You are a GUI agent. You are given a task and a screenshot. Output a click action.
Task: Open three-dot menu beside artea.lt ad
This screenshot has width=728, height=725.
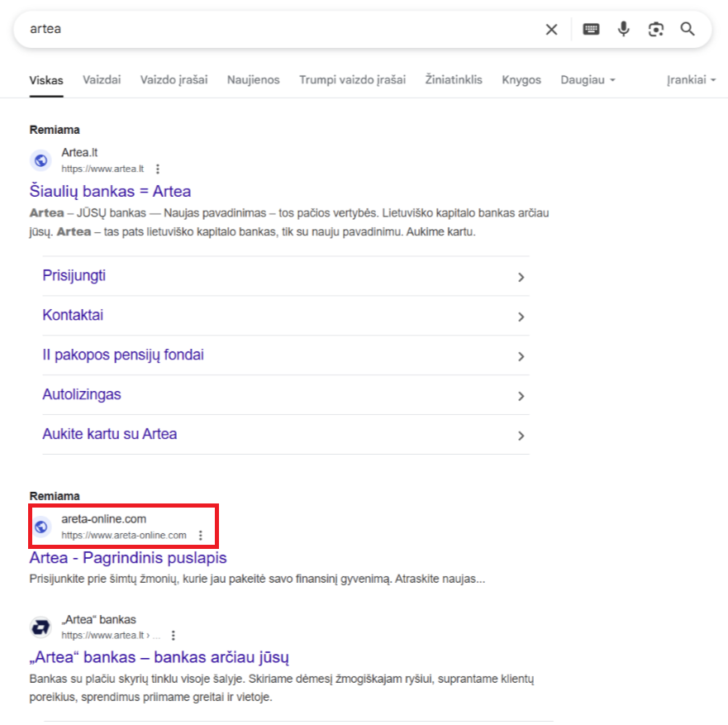[x=158, y=169]
